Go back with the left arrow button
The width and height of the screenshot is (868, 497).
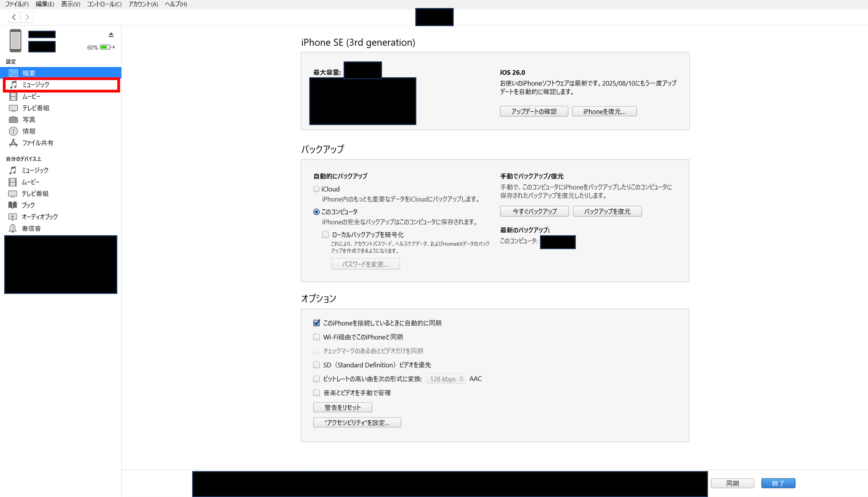click(14, 17)
